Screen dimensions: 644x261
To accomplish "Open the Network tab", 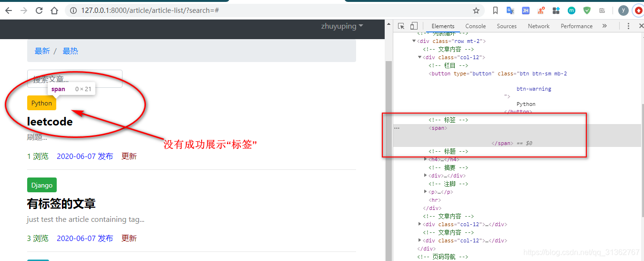I will tap(538, 26).
